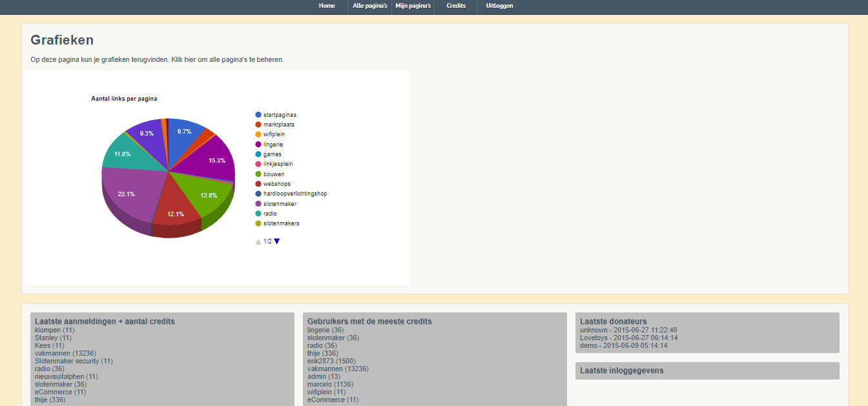The height and width of the screenshot is (406, 868).
Task: Click the wifiplein legend color dot
Action: [258, 134]
